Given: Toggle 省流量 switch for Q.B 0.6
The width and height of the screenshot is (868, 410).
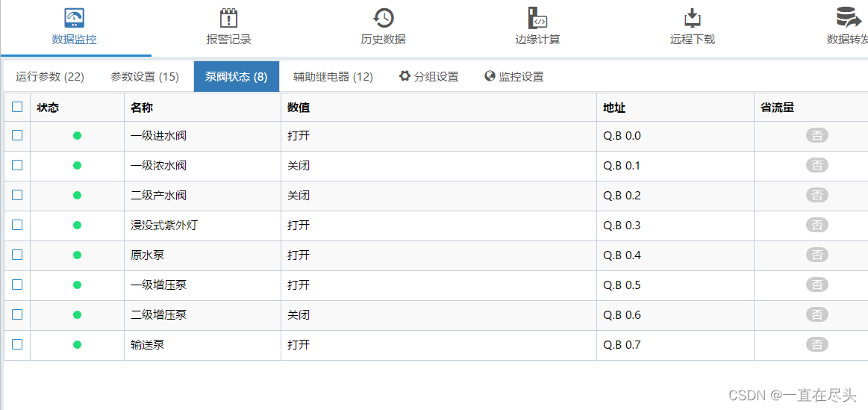Looking at the screenshot, I should [x=817, y=315].
